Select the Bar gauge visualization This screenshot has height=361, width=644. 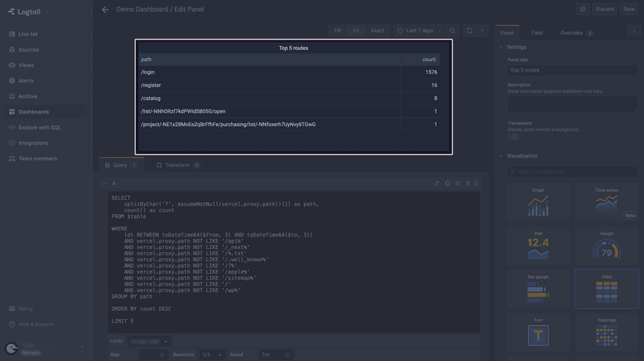tap(538, 289)
